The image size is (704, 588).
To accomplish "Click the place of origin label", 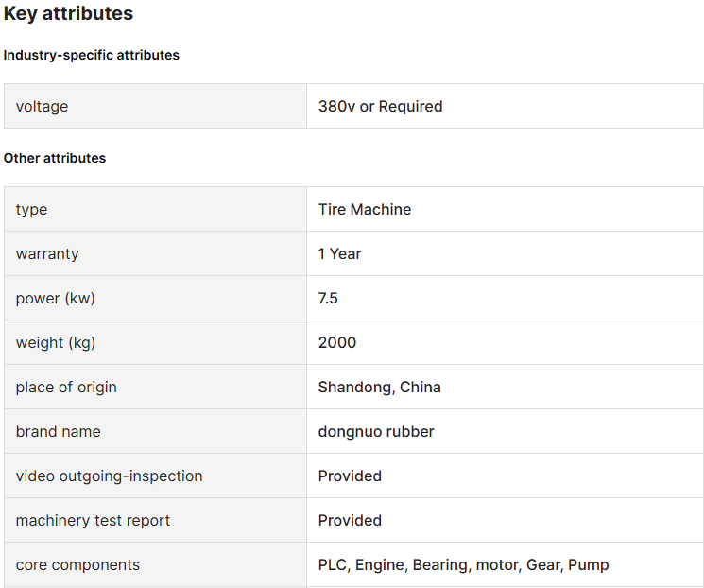I will (x=66, y=388).
